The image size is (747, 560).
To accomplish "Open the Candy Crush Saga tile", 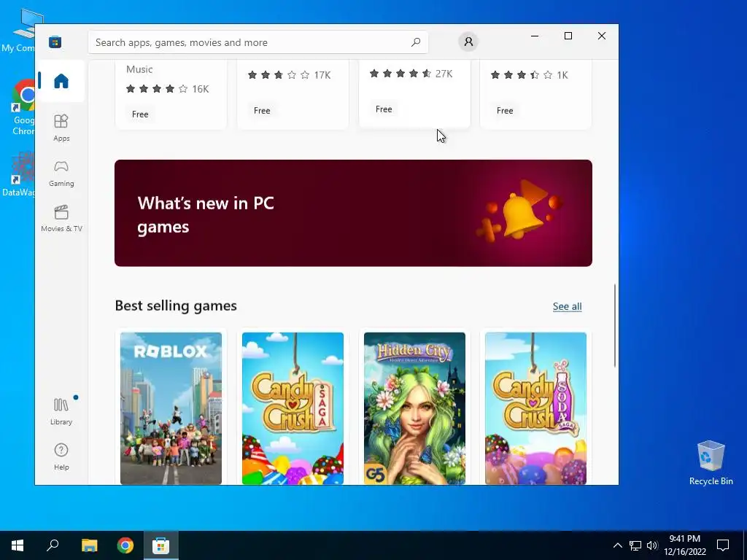I will (x=293, y=408).
